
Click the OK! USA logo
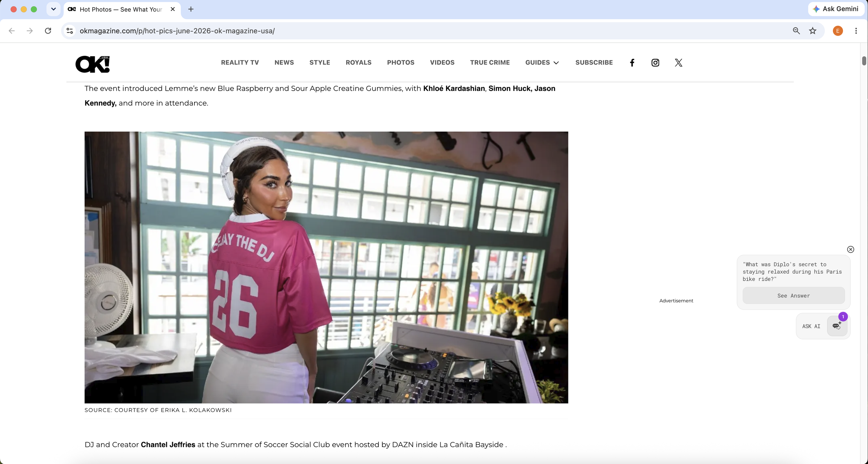tap(93, 64)
